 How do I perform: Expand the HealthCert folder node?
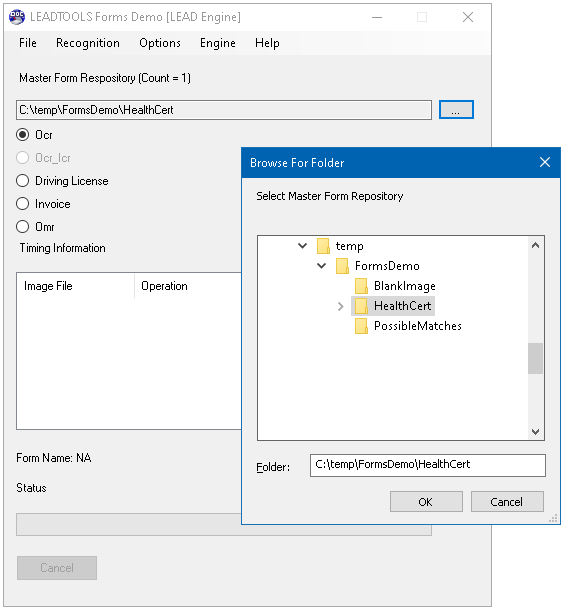[x=340, y=306]
